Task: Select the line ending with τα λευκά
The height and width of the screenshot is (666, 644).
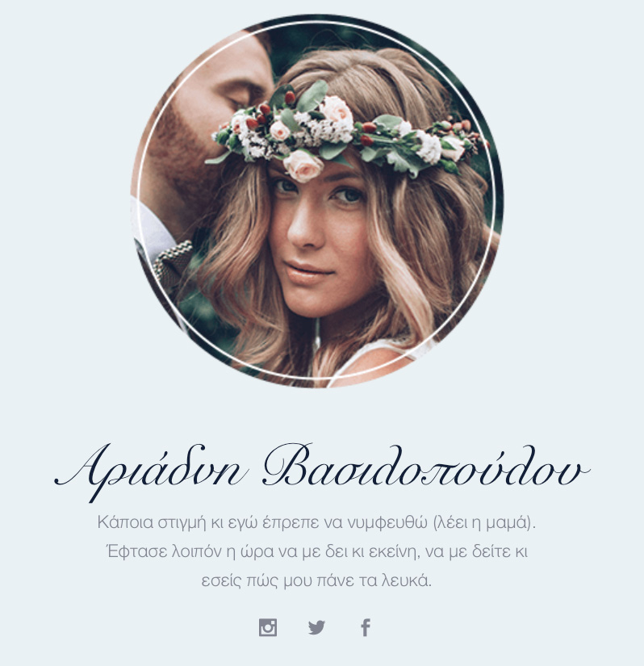Action: 316,580
